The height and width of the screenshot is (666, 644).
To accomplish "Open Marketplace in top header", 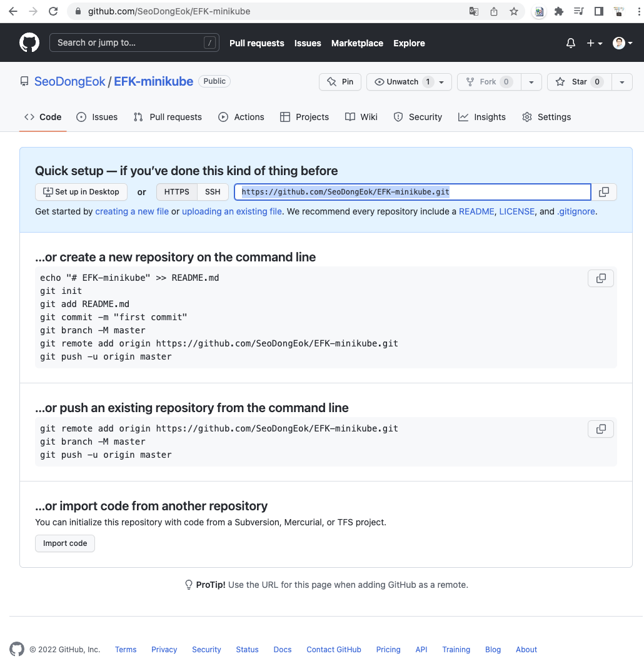I will [357, 43].
